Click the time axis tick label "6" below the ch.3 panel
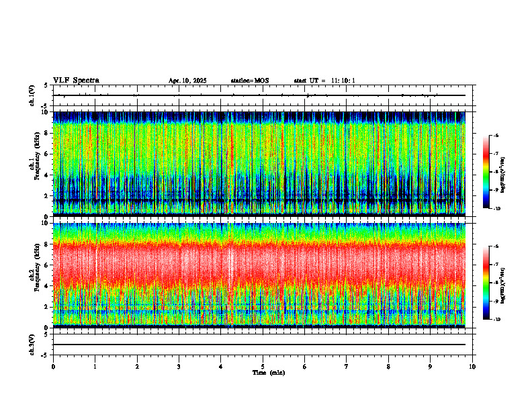This screenshot has height=411, width=532. coord(305,367)
